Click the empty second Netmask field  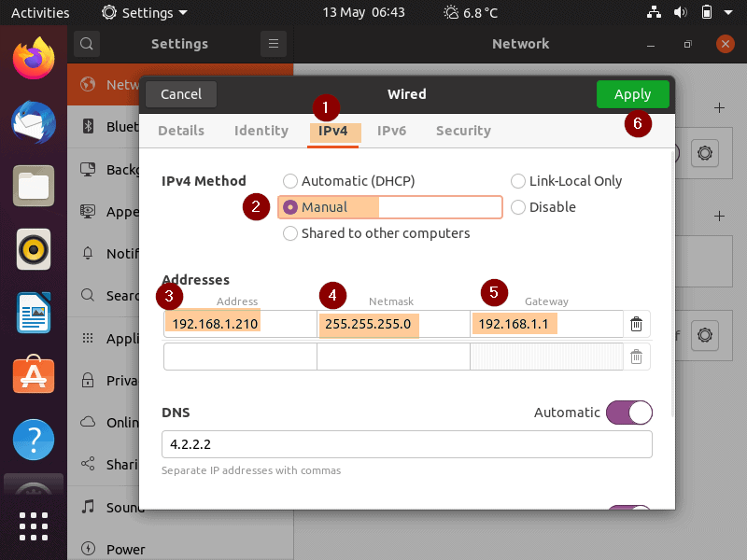click(393, 357)
